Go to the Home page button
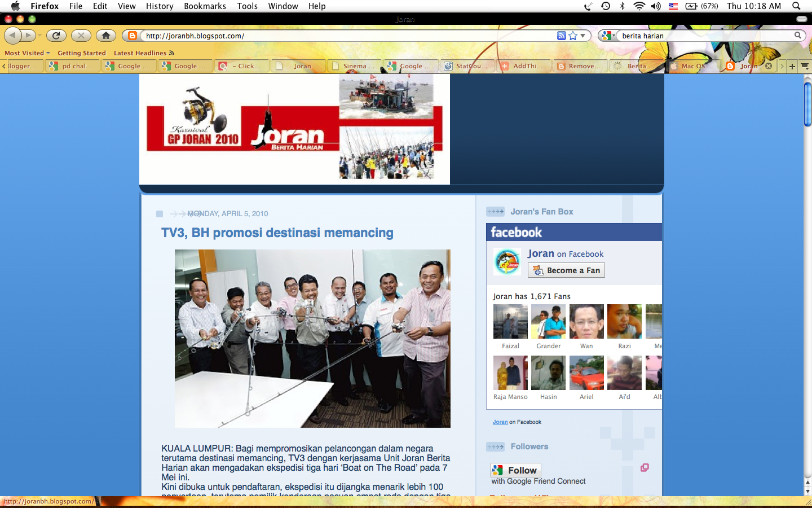This screenshot has height=508, width=812. [105, 36]
